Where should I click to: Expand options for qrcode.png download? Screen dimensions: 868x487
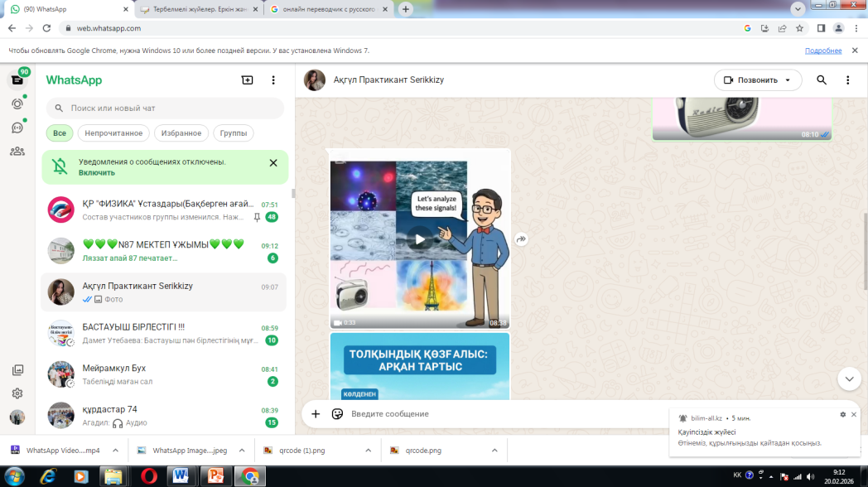[494, 451]
